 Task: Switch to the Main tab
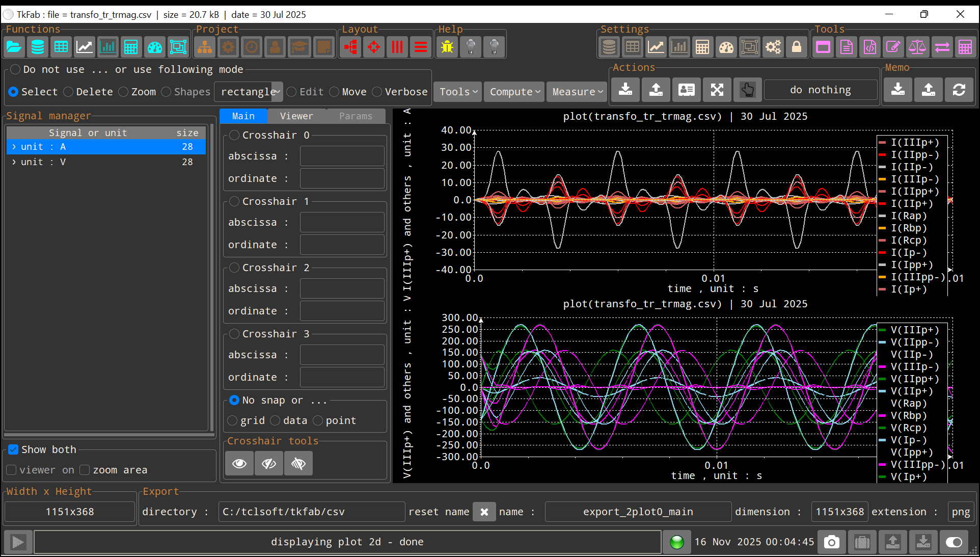pyautogui.click(x=243, y=116)
